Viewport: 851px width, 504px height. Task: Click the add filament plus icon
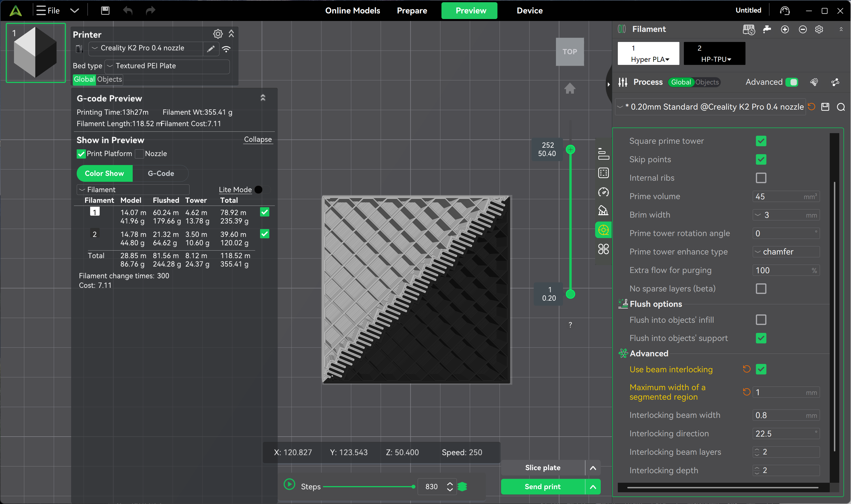785,30
